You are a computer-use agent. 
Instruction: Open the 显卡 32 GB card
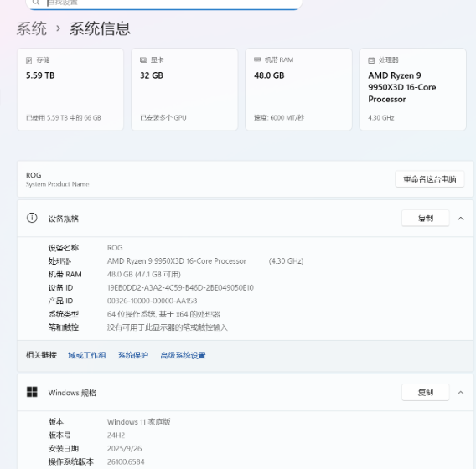click(184, 89)
